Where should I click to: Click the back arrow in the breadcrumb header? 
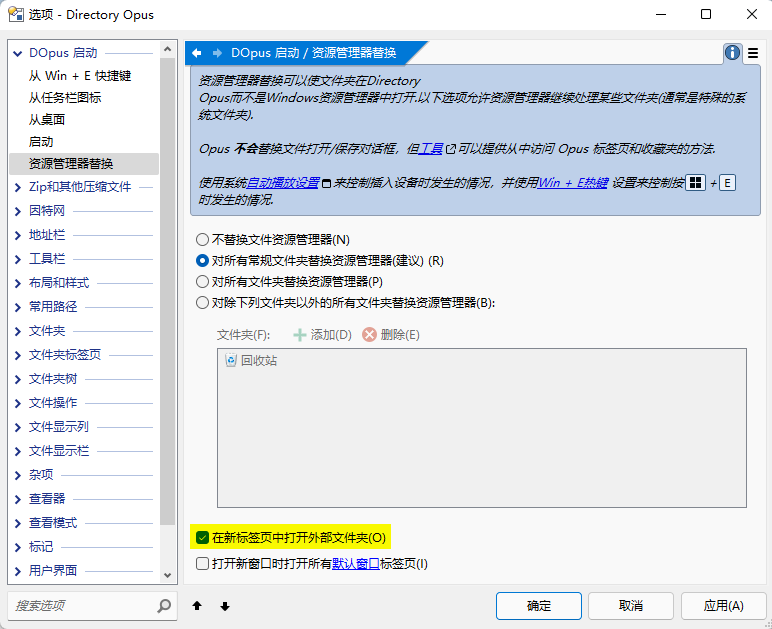pyautogui.click(x=197, y=53)
